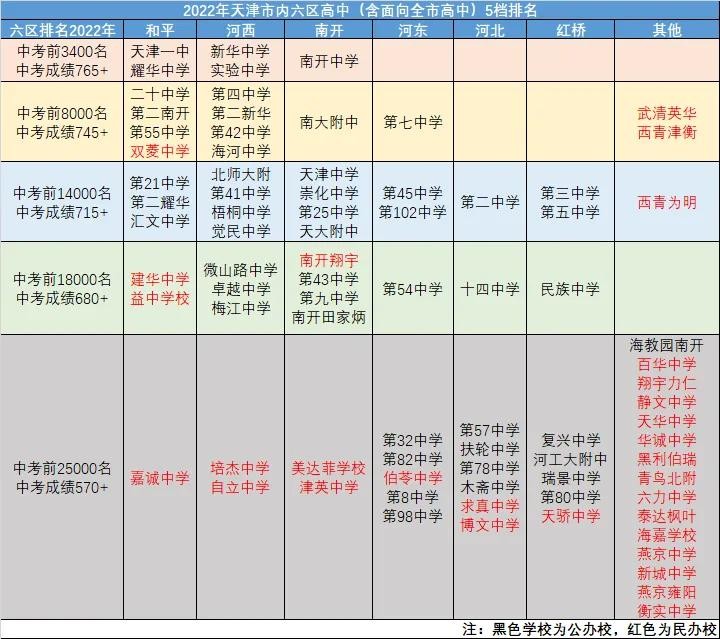Click the 河北 column header
The width and height of the screenshot is (720, 639).
click(490, 30)
